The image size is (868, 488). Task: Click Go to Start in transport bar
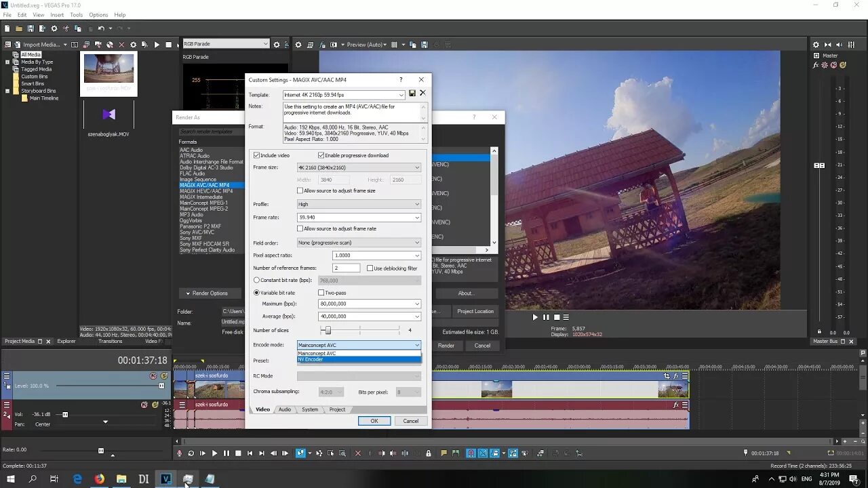click(250, 453)
